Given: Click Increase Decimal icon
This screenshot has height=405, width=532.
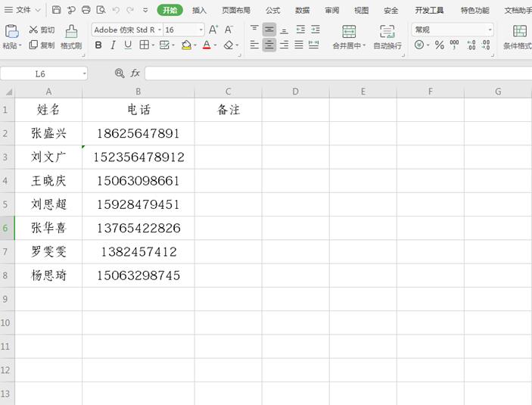Looking at the screenshot, I should click(471, 45).
